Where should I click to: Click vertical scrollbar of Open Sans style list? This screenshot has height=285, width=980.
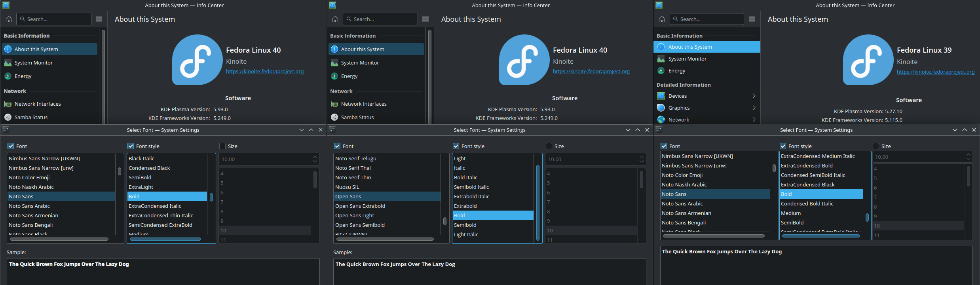click(538, 202)
